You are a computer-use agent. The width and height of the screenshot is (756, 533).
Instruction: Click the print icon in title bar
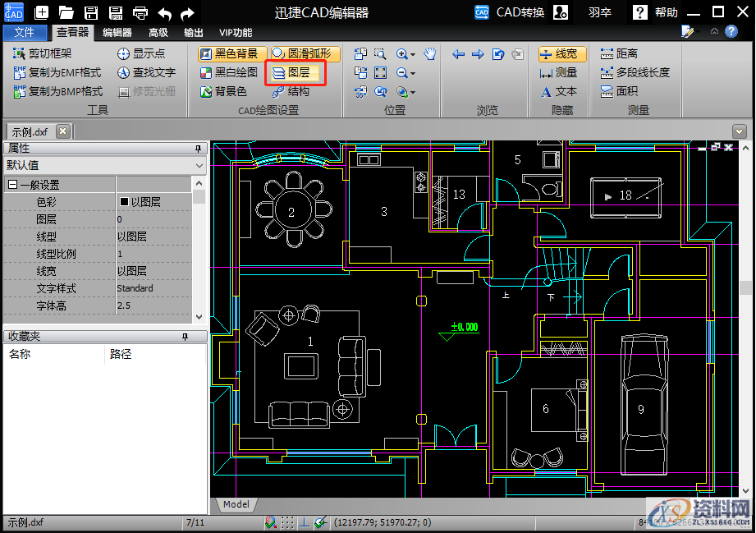coord(140,12)
